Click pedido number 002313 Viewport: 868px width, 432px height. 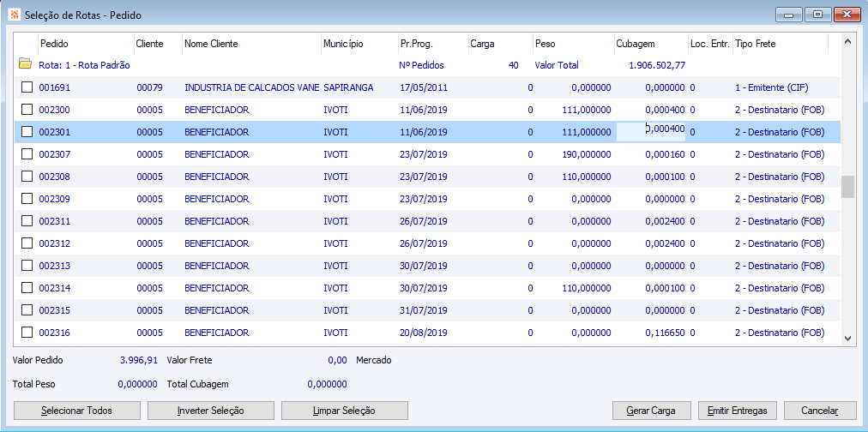click(54, 266)
